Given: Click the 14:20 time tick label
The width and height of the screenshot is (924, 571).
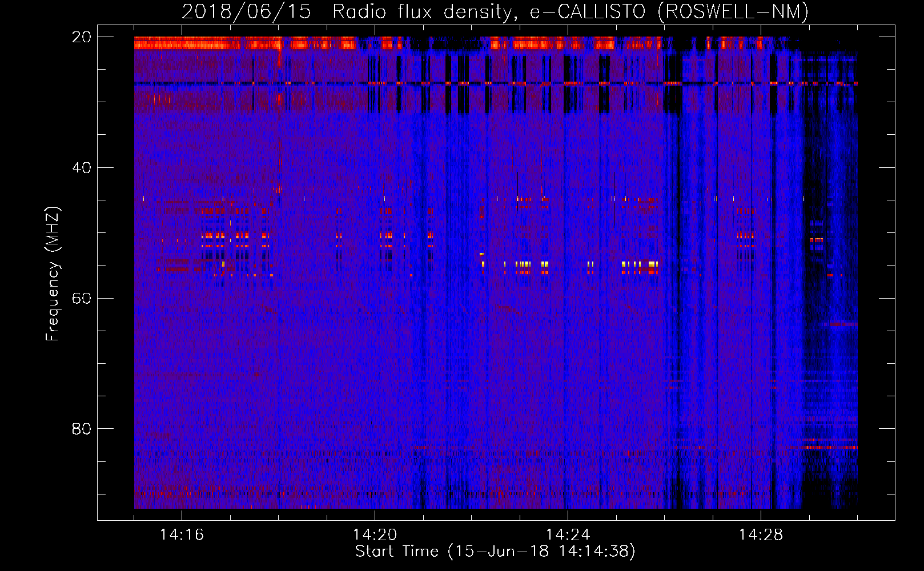Looking at the screenshot, I should pos(375,535).
